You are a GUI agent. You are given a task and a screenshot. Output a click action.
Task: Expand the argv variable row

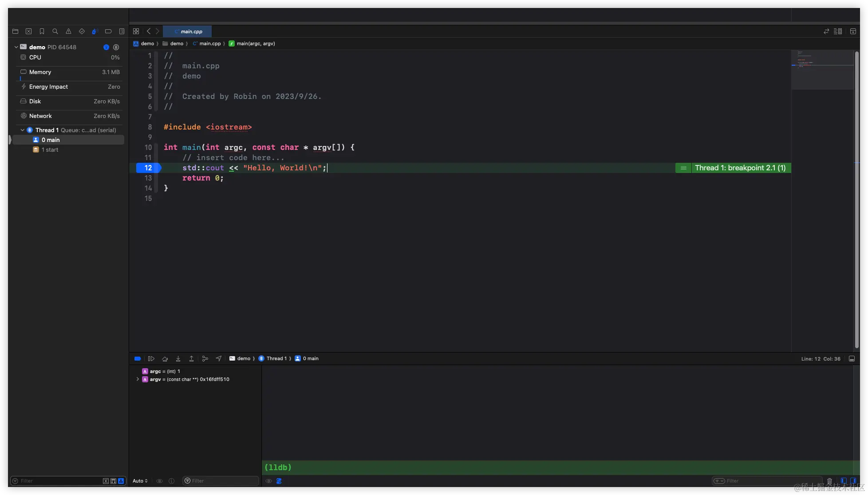[x=138, y=379]
